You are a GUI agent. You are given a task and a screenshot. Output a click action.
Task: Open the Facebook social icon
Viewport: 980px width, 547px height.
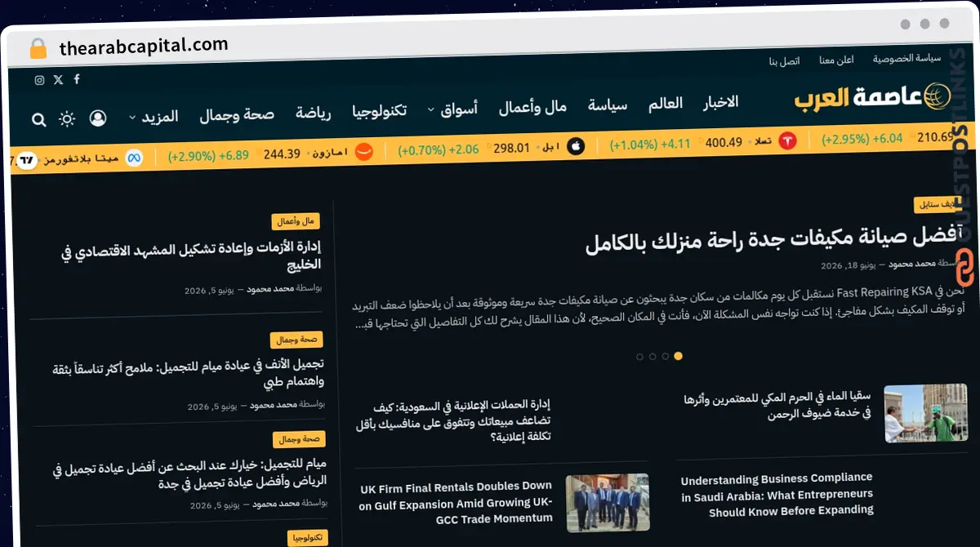pyautogui.click(x=77, y=79)
